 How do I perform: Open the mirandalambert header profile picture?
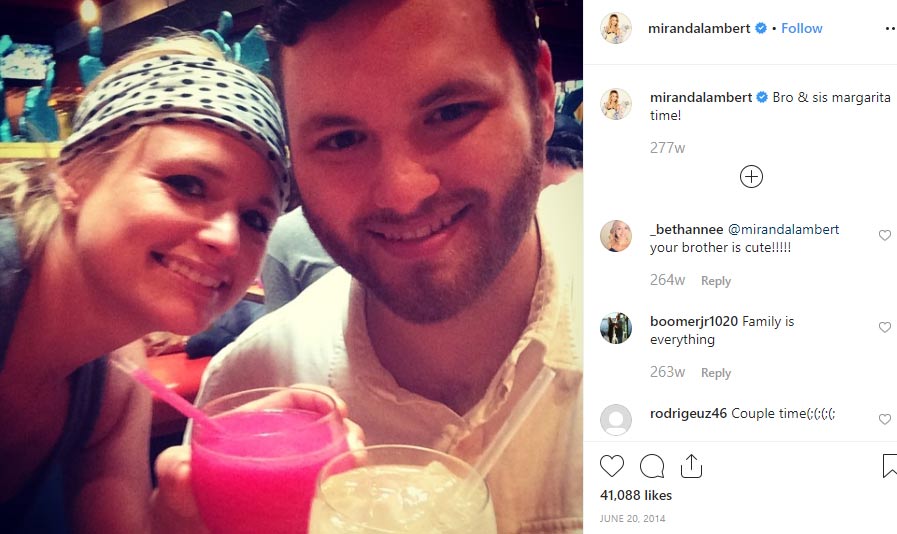(616, 27)
